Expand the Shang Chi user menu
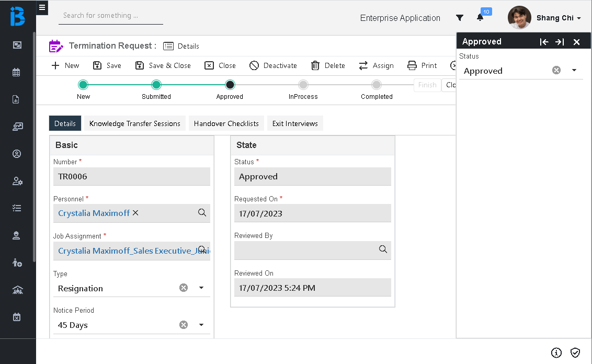This screenshot has width=592, height=364. [559, 18]
